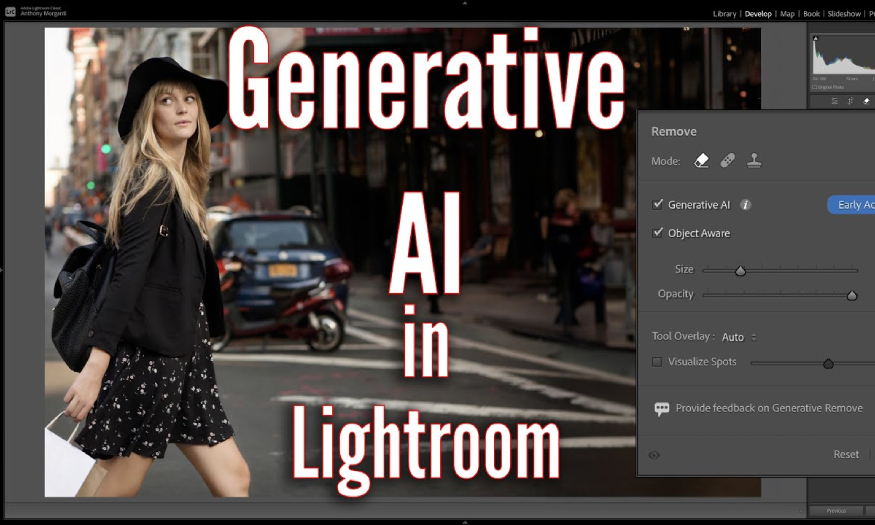Switch to the Develop module
Viewport: 875px width, 525px height.
[758, 14]
